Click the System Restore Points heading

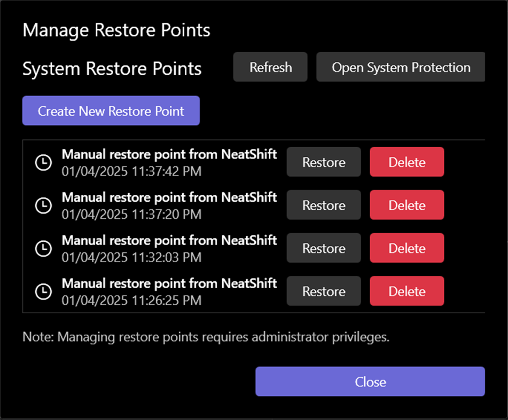point(112,68)
